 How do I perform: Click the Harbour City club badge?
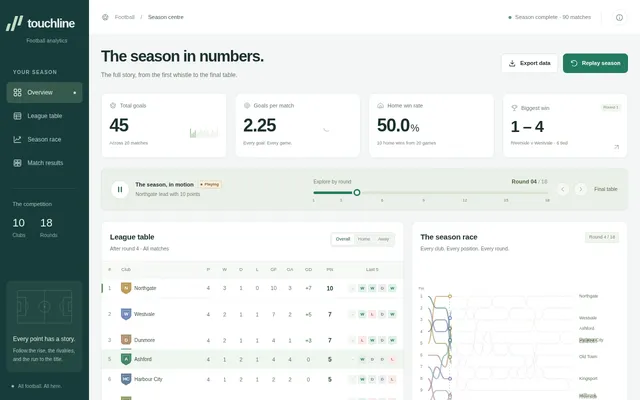point(126,379)
